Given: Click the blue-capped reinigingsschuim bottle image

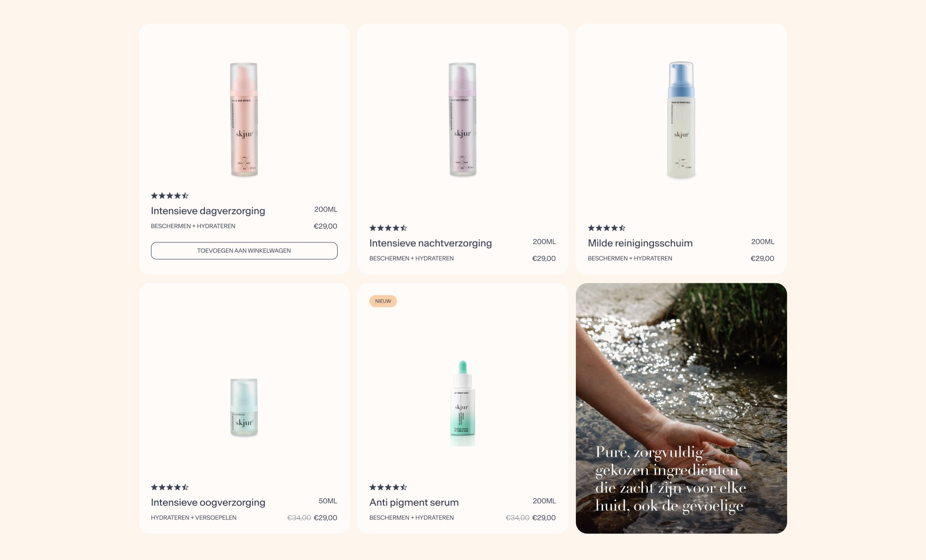Looking at the screenshot, I should tap(681, 120).
